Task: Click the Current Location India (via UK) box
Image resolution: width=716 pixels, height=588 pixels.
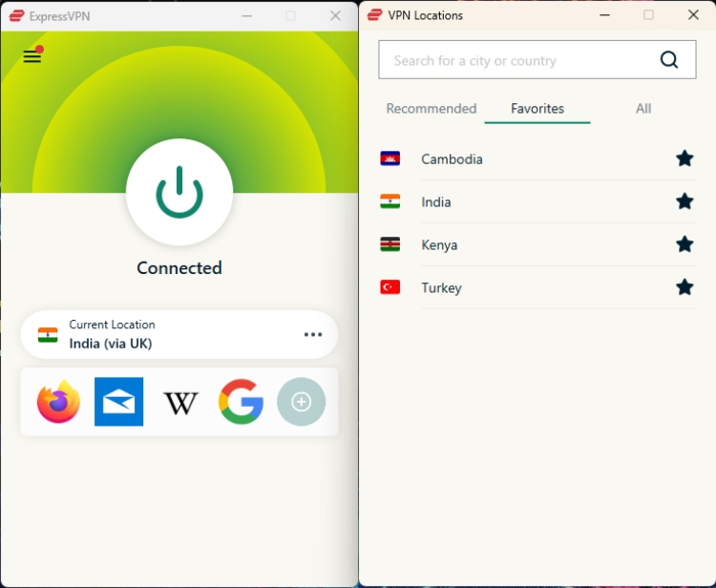Action: coord(179,335)
